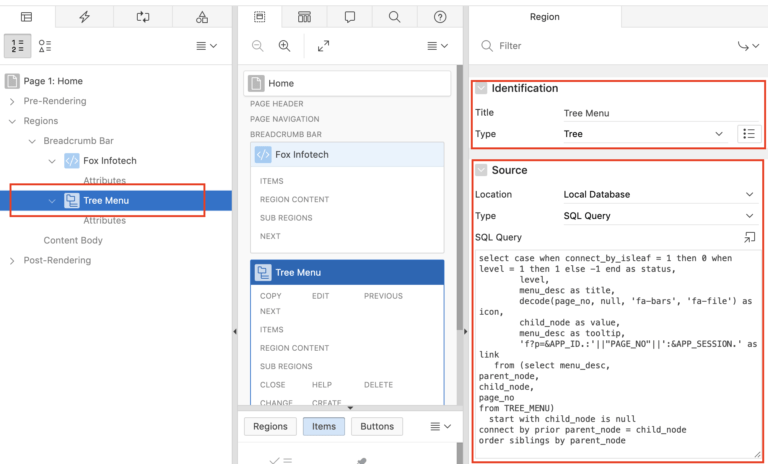Screen dimensions: 768x464
Task: Collapse the gallery with down arrow handle
Action: tap(350, 408)
